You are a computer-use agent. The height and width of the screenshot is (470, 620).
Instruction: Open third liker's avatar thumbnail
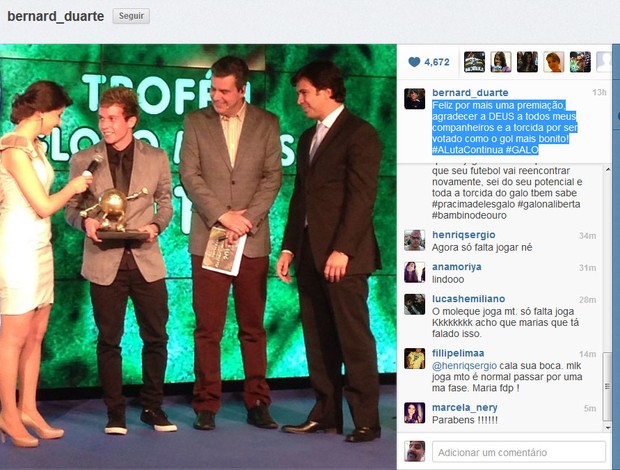[527, 62]
